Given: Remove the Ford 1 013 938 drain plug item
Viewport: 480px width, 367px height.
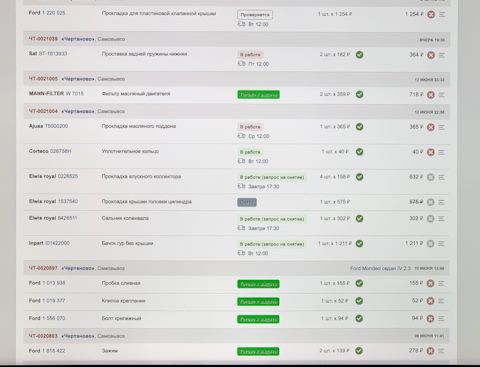Looking at the screenshot, I should (x=430, y=283).
